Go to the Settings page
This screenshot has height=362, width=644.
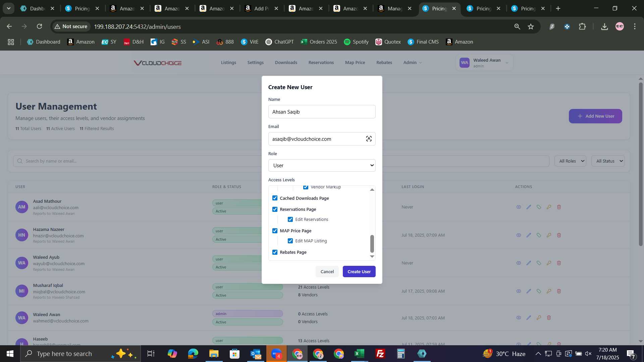tap(255, 63)
